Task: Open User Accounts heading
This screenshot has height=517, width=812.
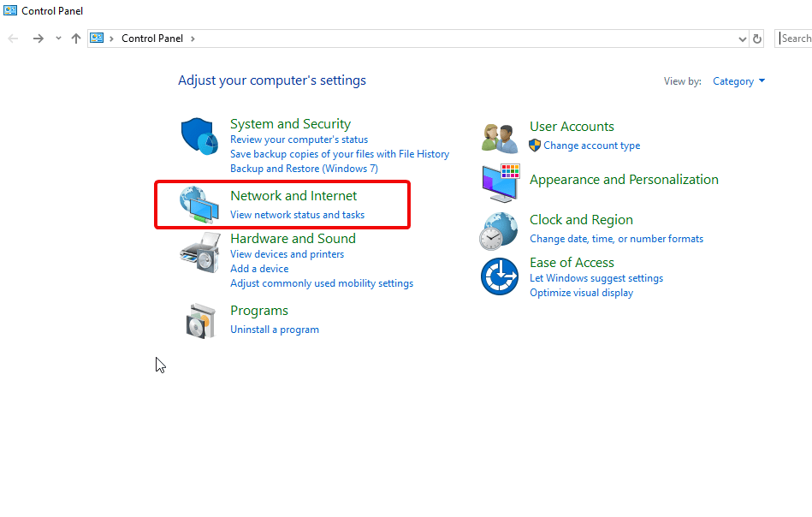Action: [x=572, y=127]
